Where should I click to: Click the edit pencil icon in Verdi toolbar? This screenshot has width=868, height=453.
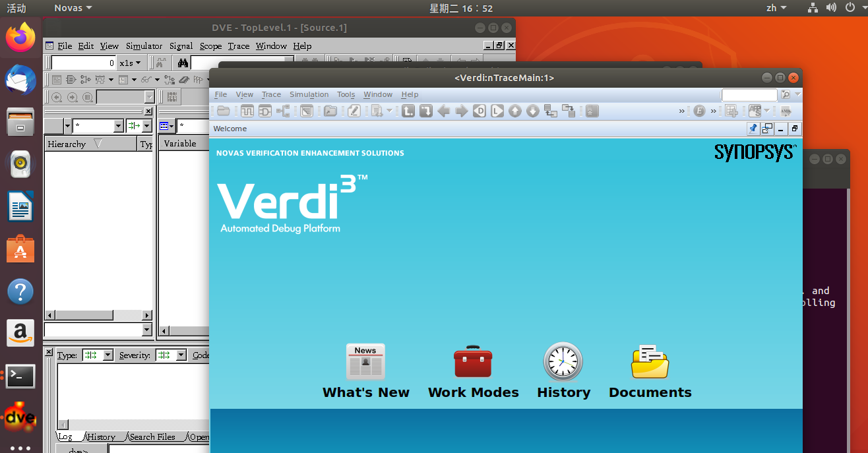[354, 111]
